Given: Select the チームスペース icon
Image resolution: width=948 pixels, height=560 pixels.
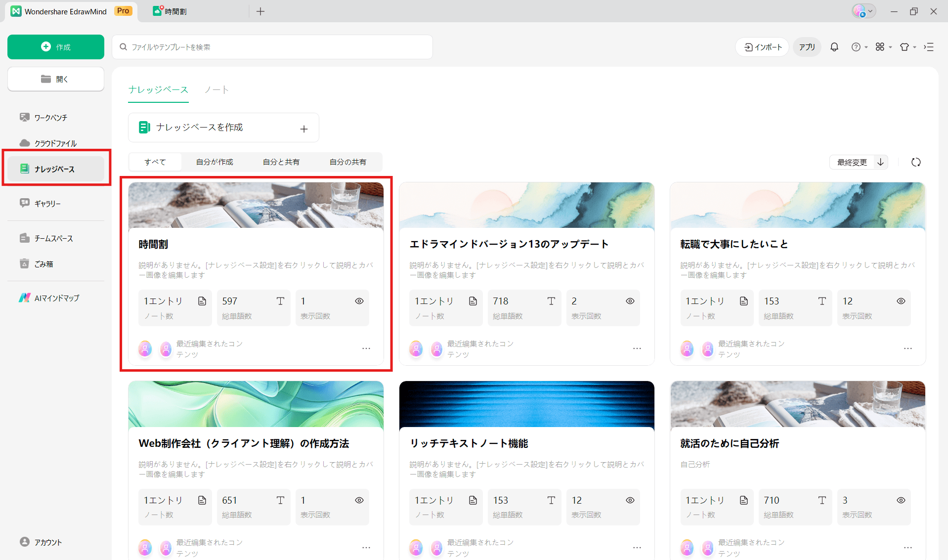Looking at the screenshot, I should [25, 238].
